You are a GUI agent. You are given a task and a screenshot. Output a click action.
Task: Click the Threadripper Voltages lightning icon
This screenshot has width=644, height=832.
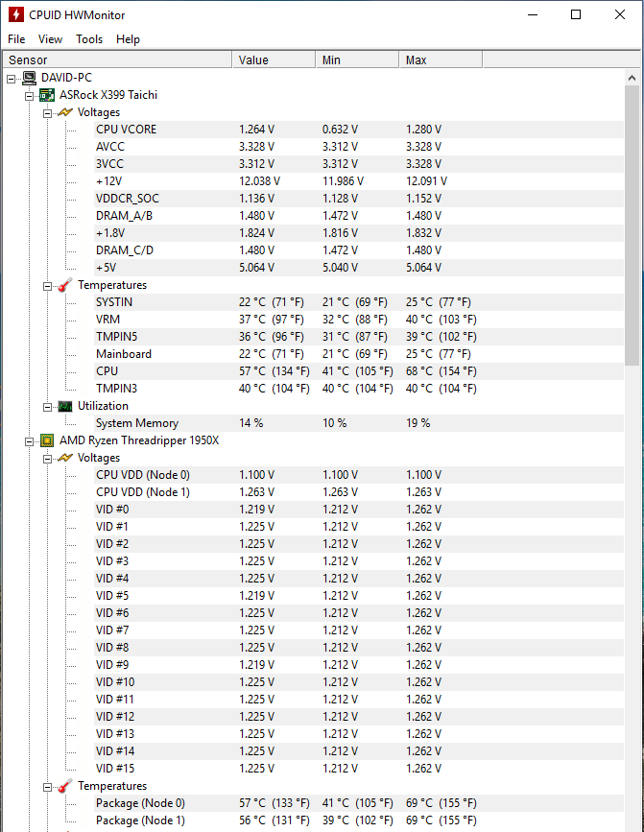pos(65,458)
